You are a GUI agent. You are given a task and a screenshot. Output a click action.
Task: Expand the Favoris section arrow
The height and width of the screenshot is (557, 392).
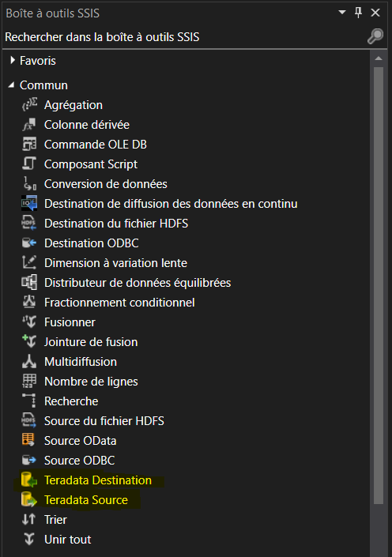pos(13,60)
